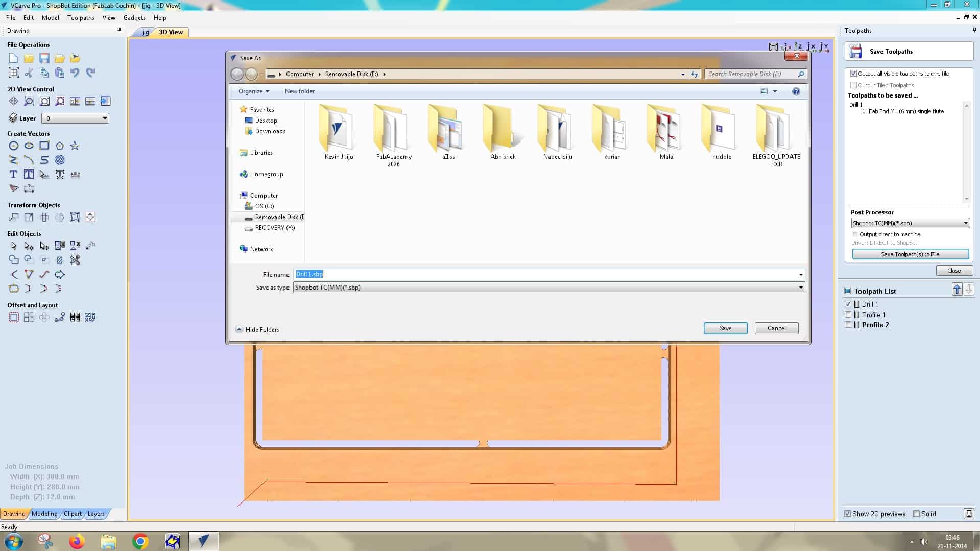980x551 pixels.
Task: Open the Align Objects tool
Action: tap(90, 218)
